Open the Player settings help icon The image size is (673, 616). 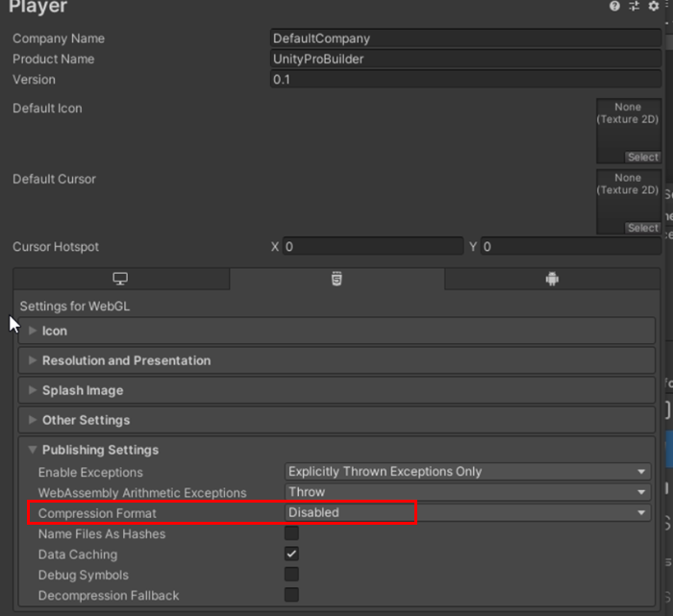(x=614, y=6)
